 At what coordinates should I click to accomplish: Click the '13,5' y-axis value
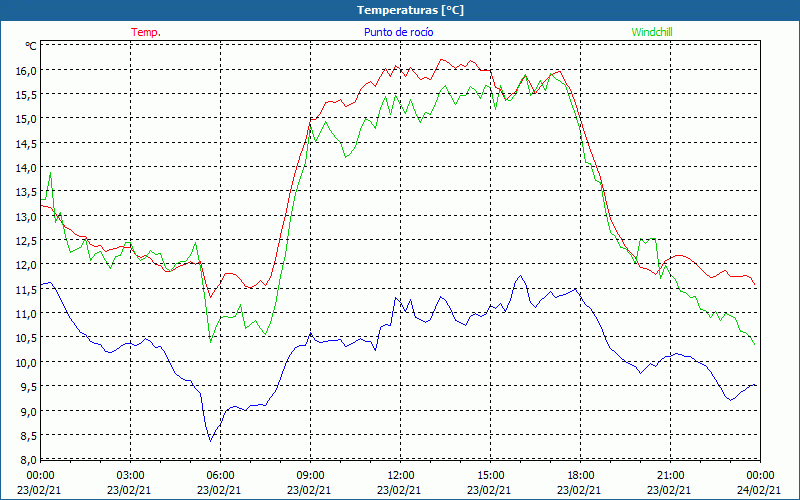point(27,192)
